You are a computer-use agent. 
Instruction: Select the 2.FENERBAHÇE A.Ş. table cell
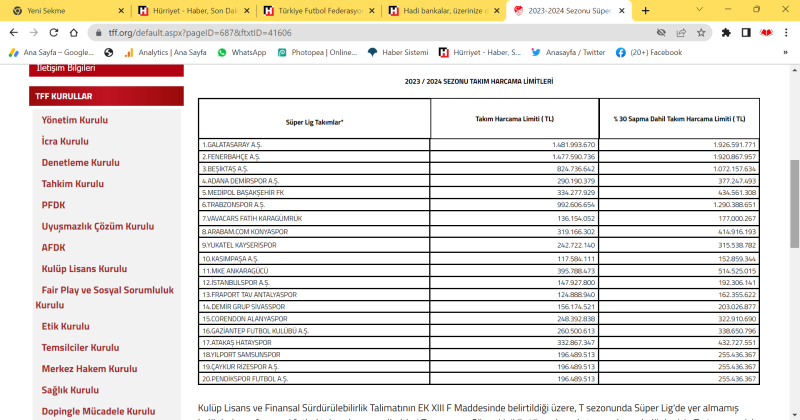pos(314,157)
